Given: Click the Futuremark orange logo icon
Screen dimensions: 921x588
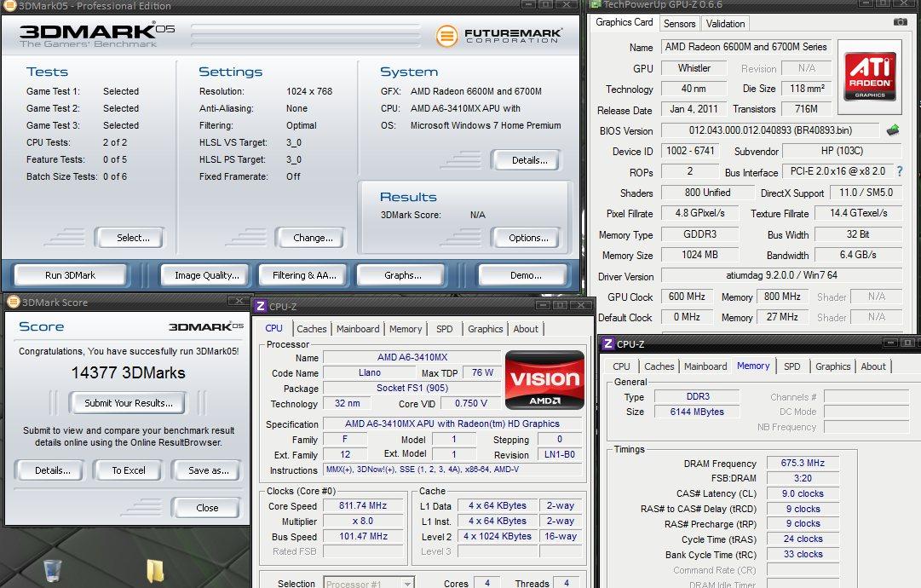Looking at the screenshot, I should click(x=446, y=36).
